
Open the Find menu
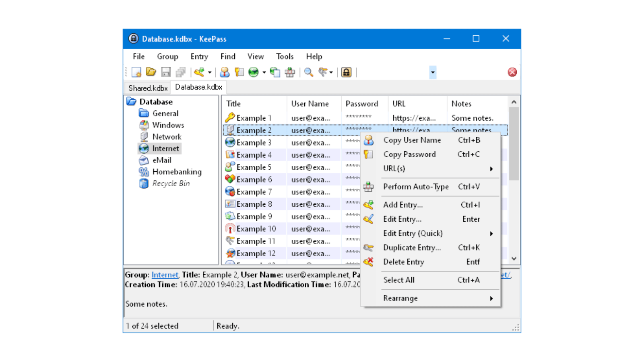pos(228,56)
